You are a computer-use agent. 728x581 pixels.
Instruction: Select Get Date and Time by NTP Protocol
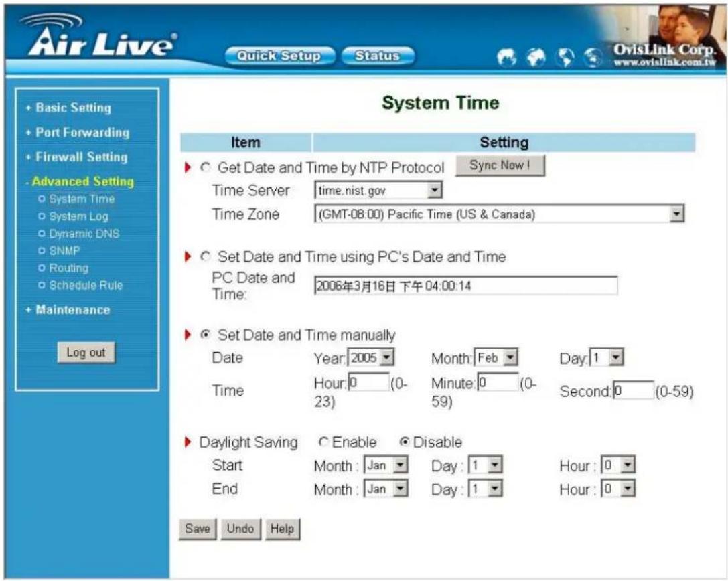pyautogui.click(x=205, y=167)
